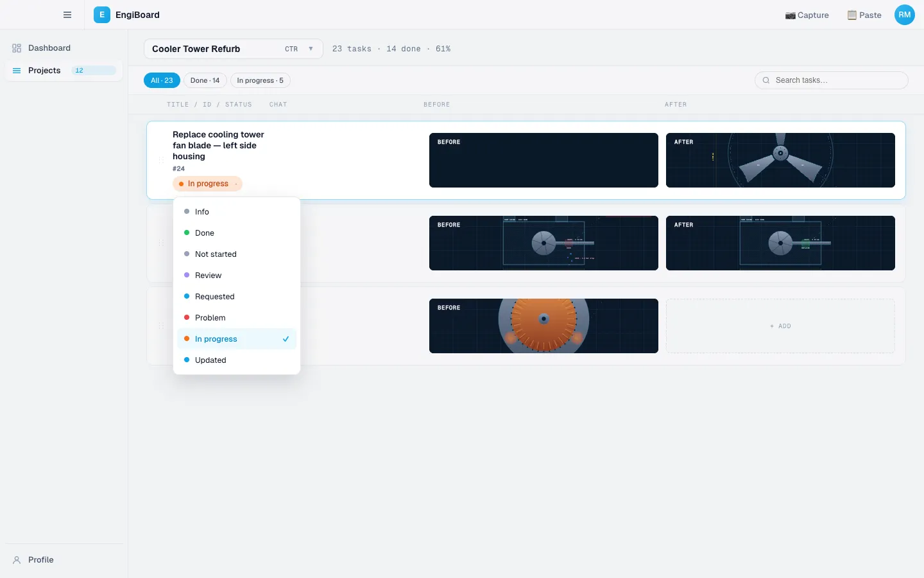Set status to Updated
This screenshot has height=578, width=924.
(x=237, y=360)
